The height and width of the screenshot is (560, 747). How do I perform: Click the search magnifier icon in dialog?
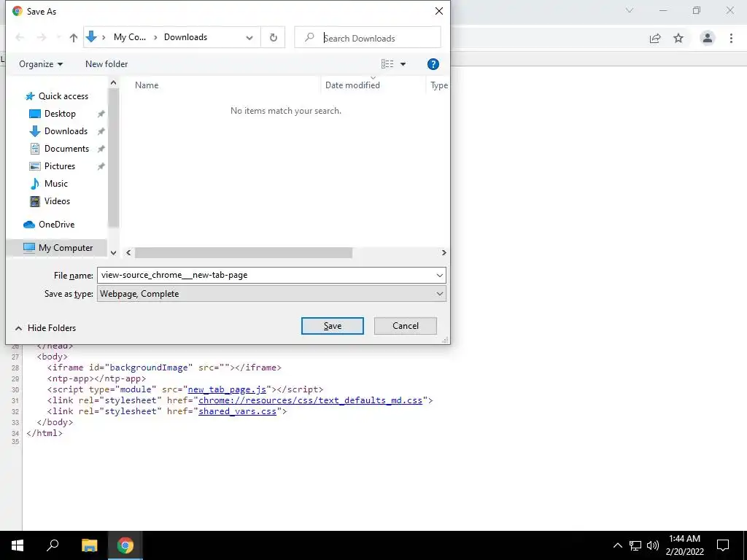pos(309,37)
